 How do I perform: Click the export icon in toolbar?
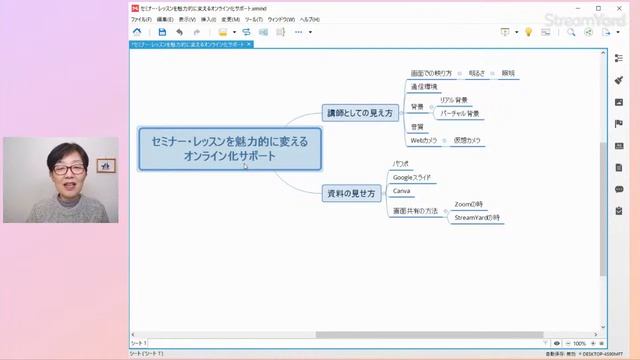[607, 32]
